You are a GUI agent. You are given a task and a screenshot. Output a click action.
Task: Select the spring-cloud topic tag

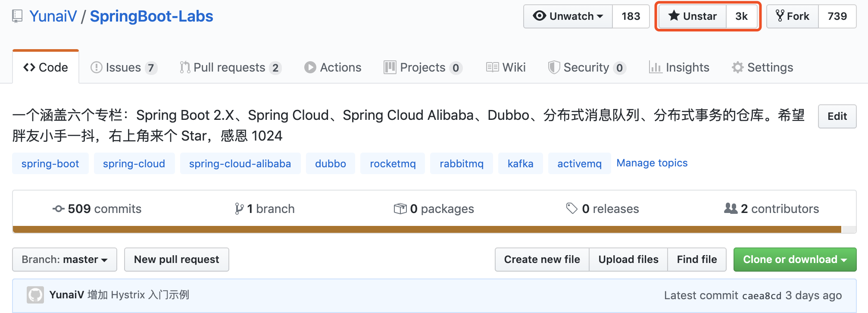coord(134,163)
